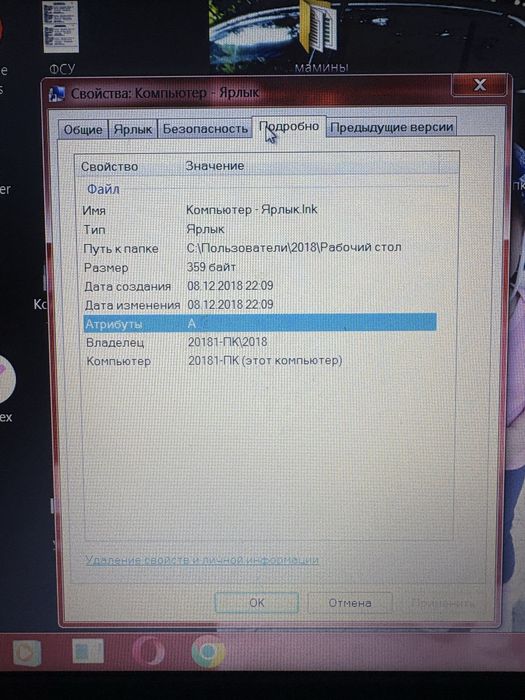This screenshot has height=700, width=525.
Task: Click the 359 байт size value
Action: [211, 267]
